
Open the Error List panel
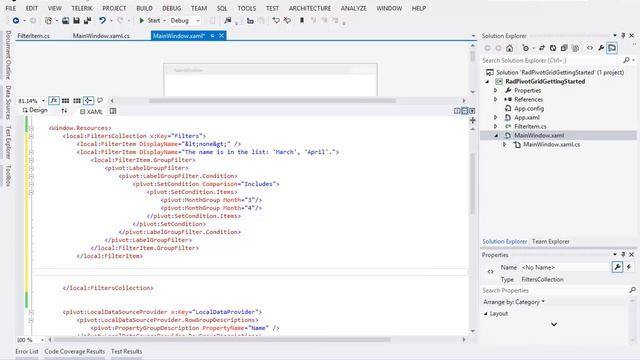point(27,351)
